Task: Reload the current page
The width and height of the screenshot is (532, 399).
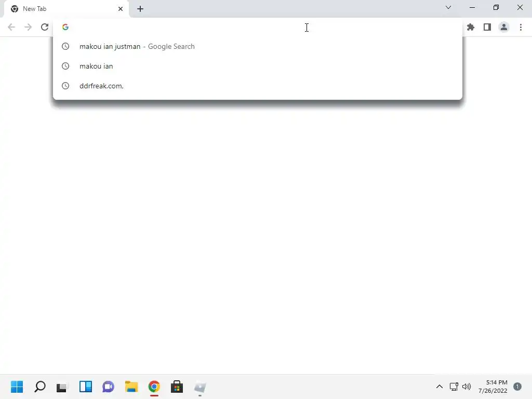Action: pos(45,27)
